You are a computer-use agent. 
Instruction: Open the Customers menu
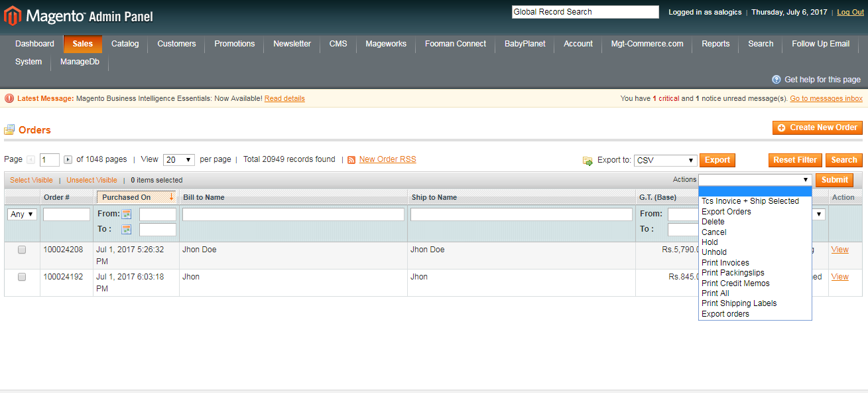[x=176, y=44]
